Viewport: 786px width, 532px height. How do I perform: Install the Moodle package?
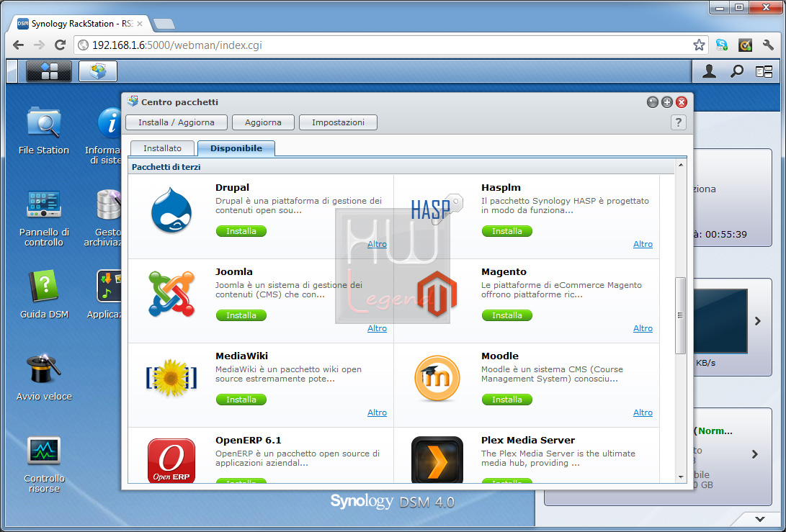coord(506,400)
